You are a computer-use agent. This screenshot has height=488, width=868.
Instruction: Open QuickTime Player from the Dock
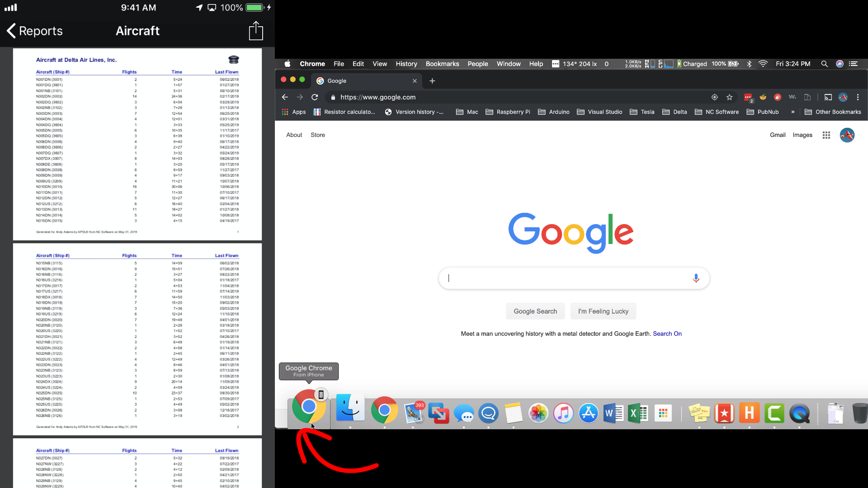[799, 413]
